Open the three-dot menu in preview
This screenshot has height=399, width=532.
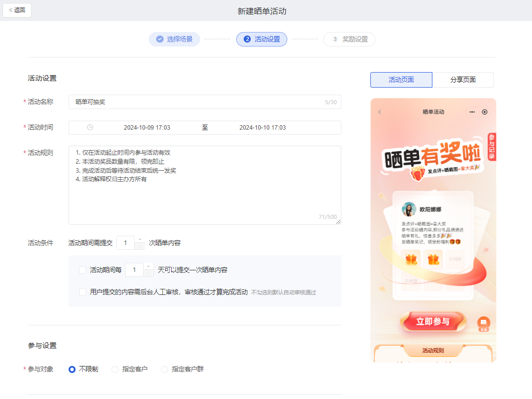472,112
